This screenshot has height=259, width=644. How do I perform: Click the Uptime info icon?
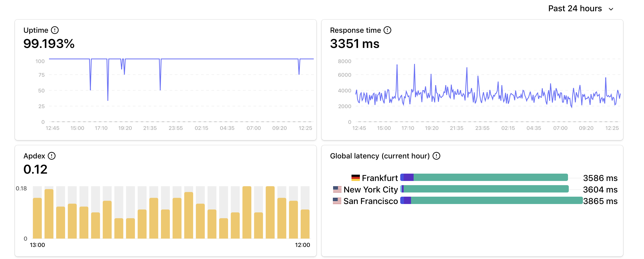tap(55, 30)
